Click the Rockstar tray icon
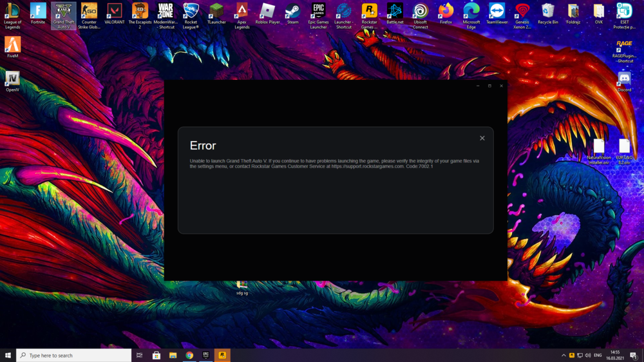 pos(572,356)
